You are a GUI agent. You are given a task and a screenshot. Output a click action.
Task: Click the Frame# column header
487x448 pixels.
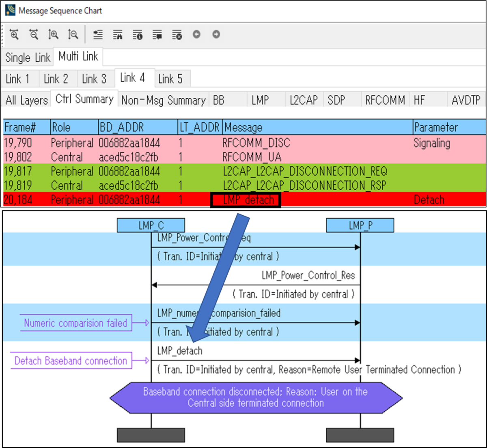(x=27, y=127)
